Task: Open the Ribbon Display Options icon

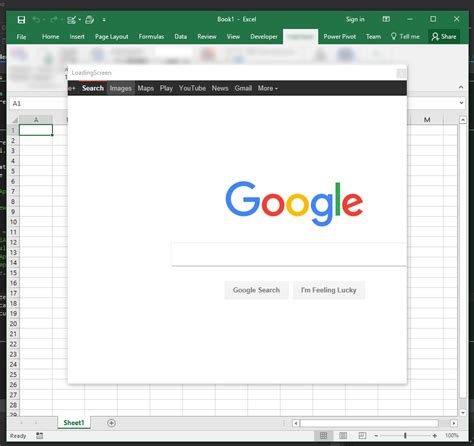Action: click(x=386, y=19)
